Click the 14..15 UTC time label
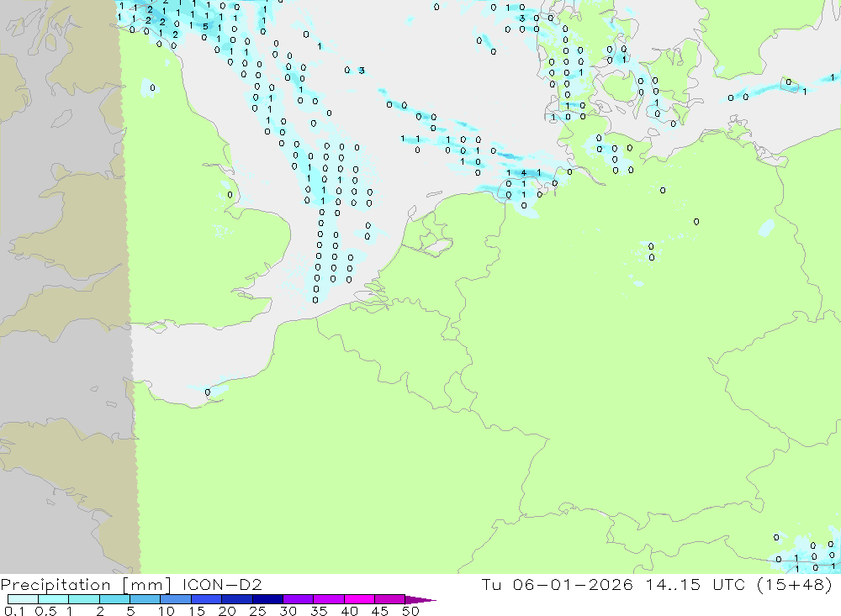Screen dimensions: 841x616 pyautogui.click(x=696, y=584)
